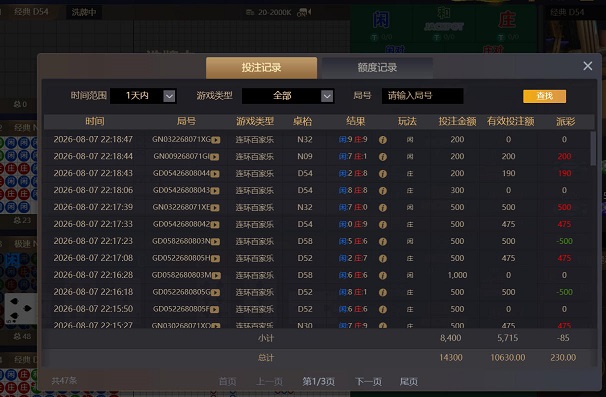Open result info icon for 22:16:18 bet
Viewport: 606px width, 397px height.
(383, 293)
